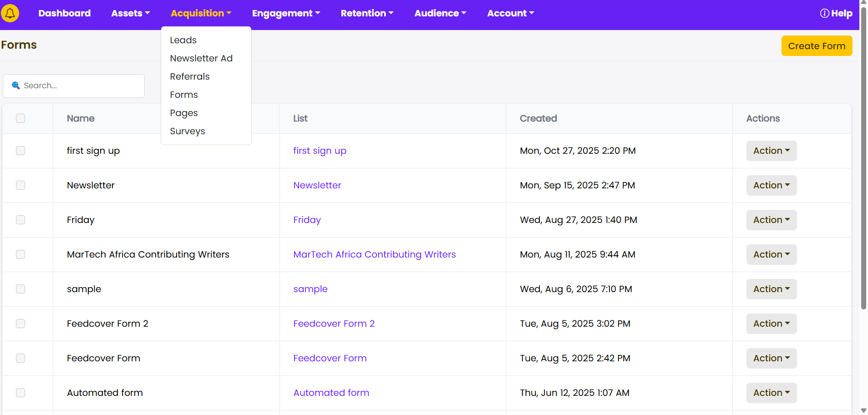Click the Create Form button
868x415 pixels.
[x=817, y=46]
